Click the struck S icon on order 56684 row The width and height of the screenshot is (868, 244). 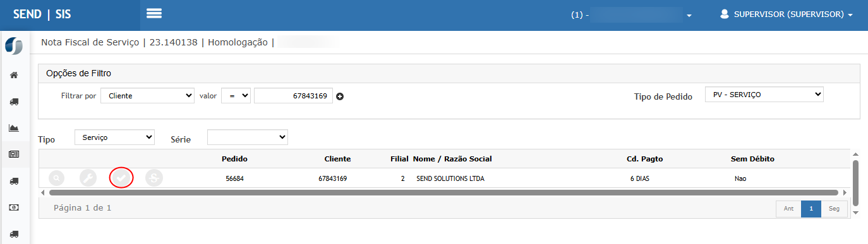point(154,178)
